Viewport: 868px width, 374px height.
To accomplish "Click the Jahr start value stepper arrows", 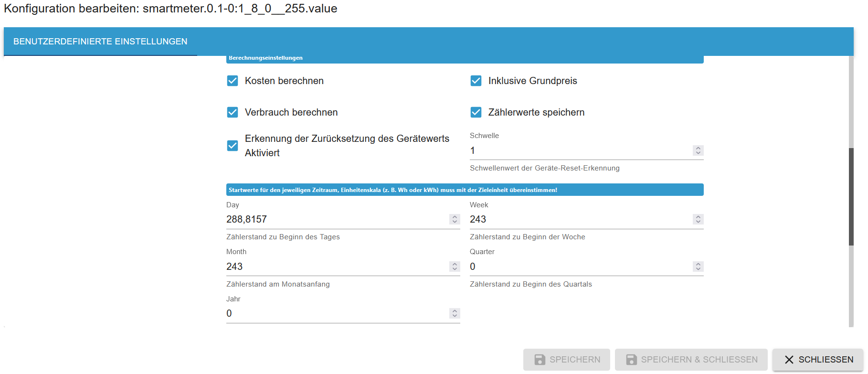I will coord(455,313).
